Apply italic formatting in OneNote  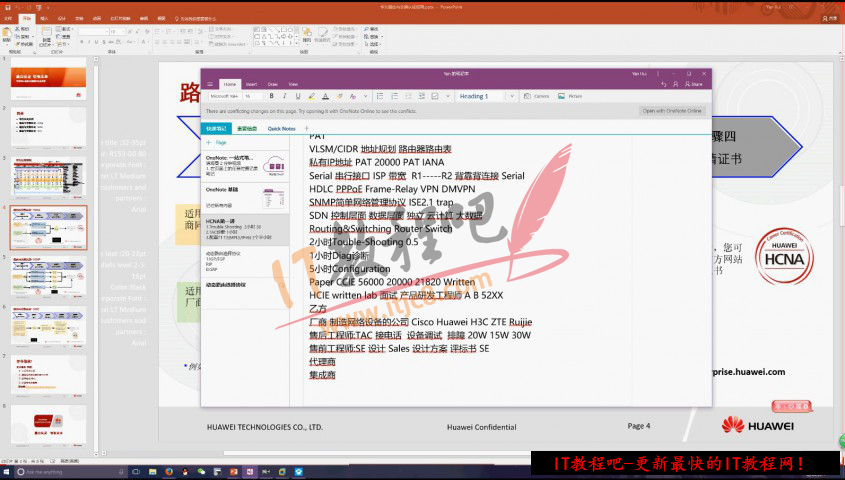point(284,96)
